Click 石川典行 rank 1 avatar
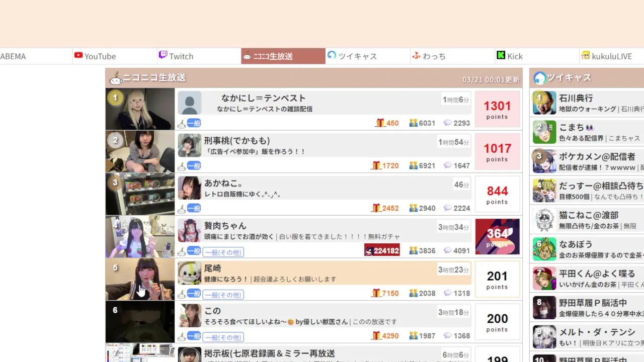The height and width of the screenshot is (362, 644). [544, 103]
